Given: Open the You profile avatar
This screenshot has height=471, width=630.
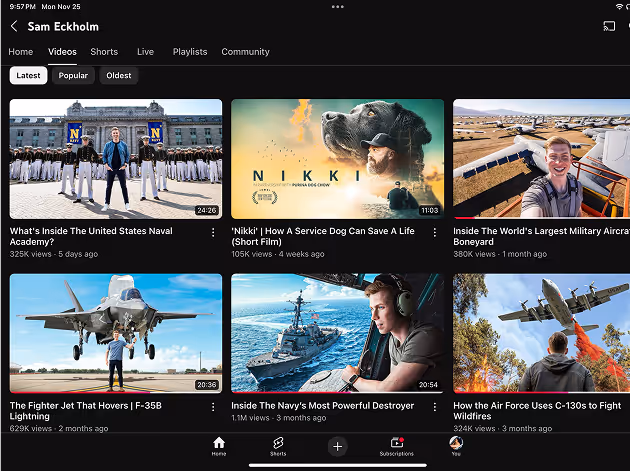Looking at the screenshot, I should pos(456,446).
